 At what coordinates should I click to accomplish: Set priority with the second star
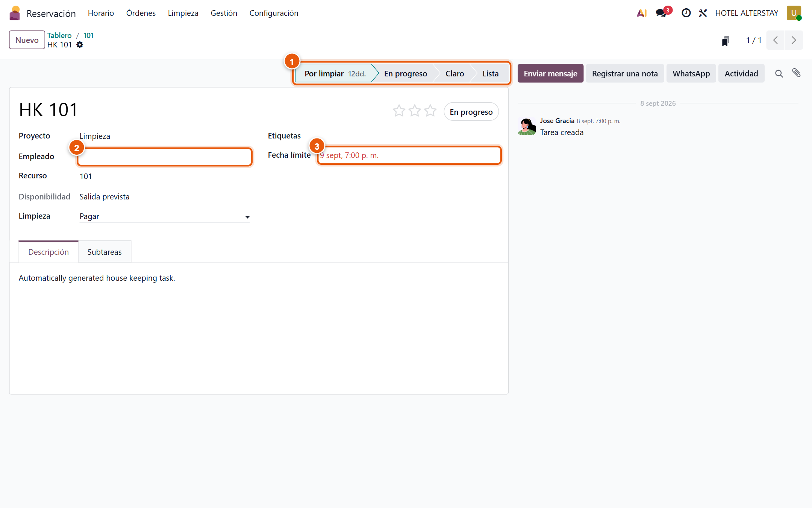415,111
